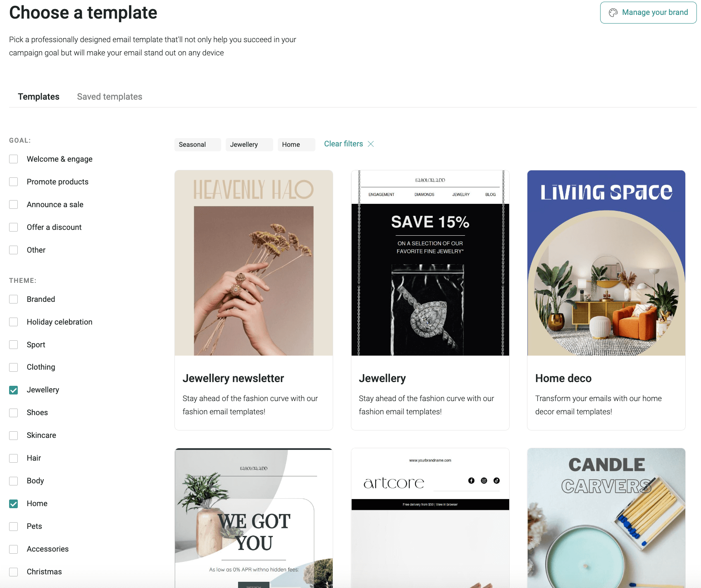This screenshot has height=588, width=701.
Task: Click the Jewellery card title
Action: [382, 378]
